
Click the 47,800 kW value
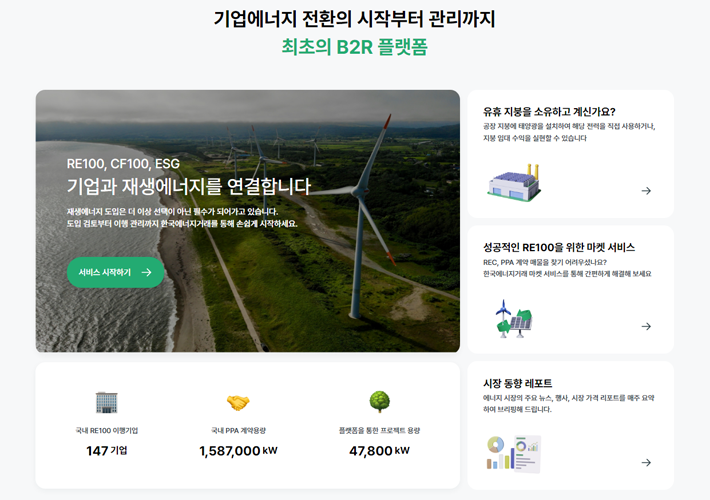pos(379,451)
